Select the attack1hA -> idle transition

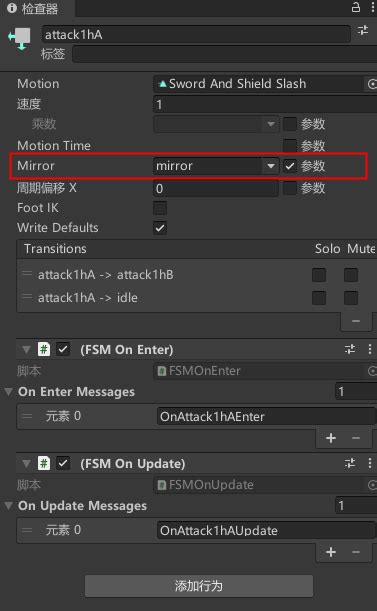click(x=88, y=298)
